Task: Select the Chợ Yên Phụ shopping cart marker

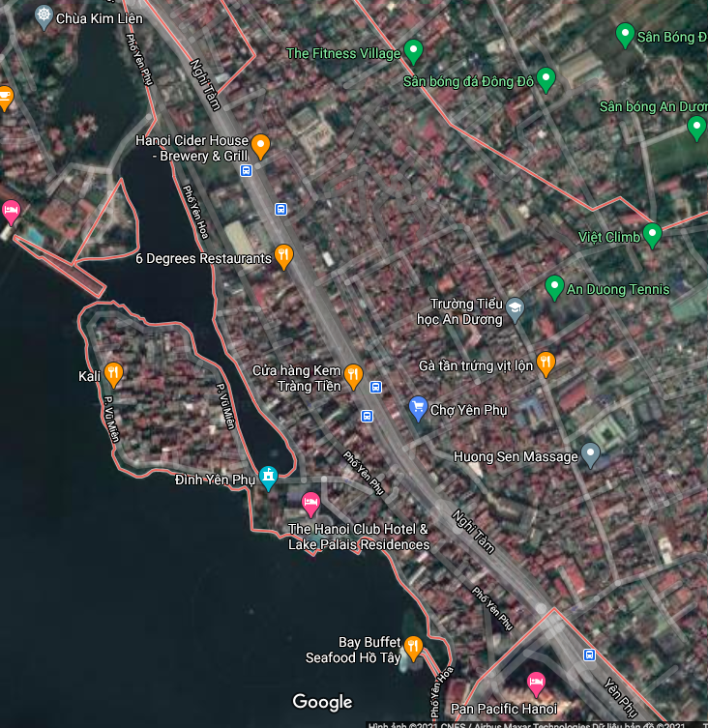Action: click(x=418, y=409)
